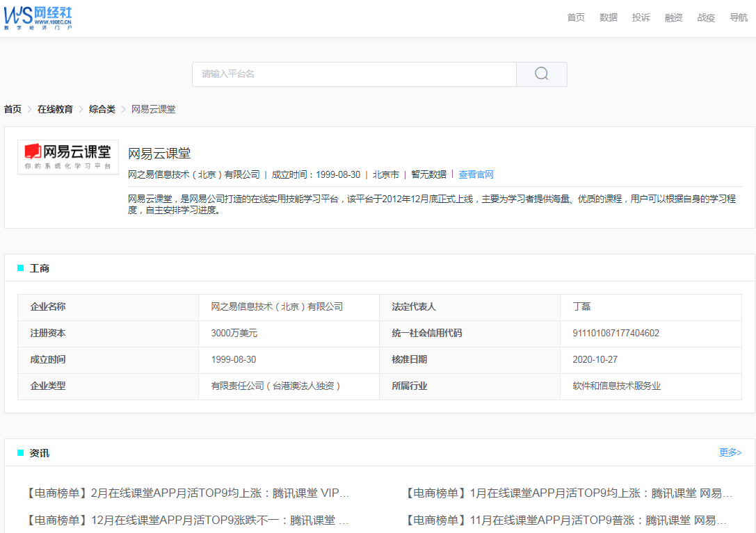Click the 注册资本 table label
Screen dimensions: 756x533
[x=48, y=333]
